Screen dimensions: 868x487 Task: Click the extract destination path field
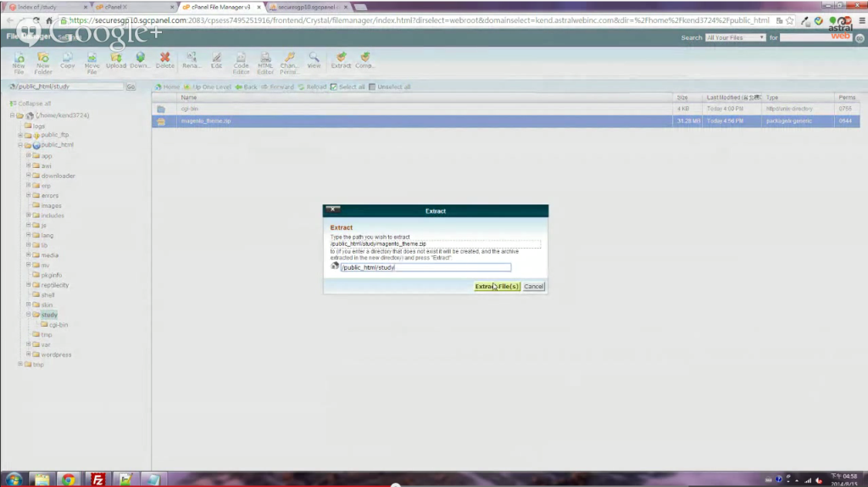click(426, 267)
